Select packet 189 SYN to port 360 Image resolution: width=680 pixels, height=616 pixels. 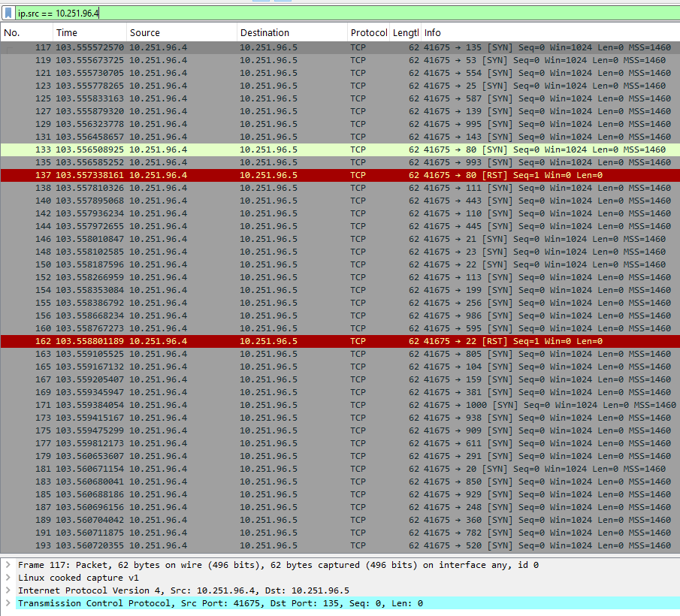coord(340,520)
